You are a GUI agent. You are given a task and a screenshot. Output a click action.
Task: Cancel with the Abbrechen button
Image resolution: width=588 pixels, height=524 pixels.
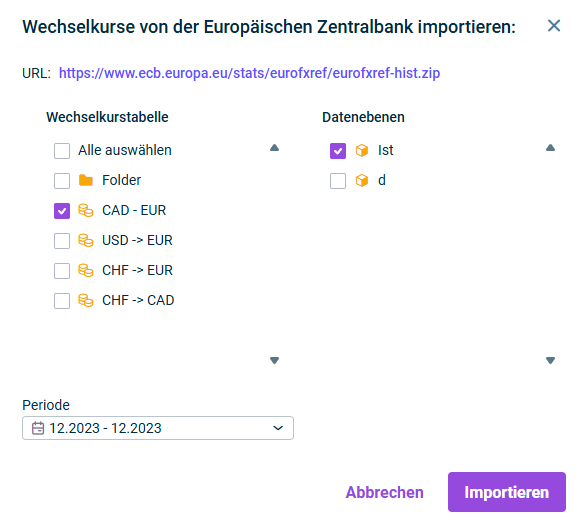pos(385,492)
